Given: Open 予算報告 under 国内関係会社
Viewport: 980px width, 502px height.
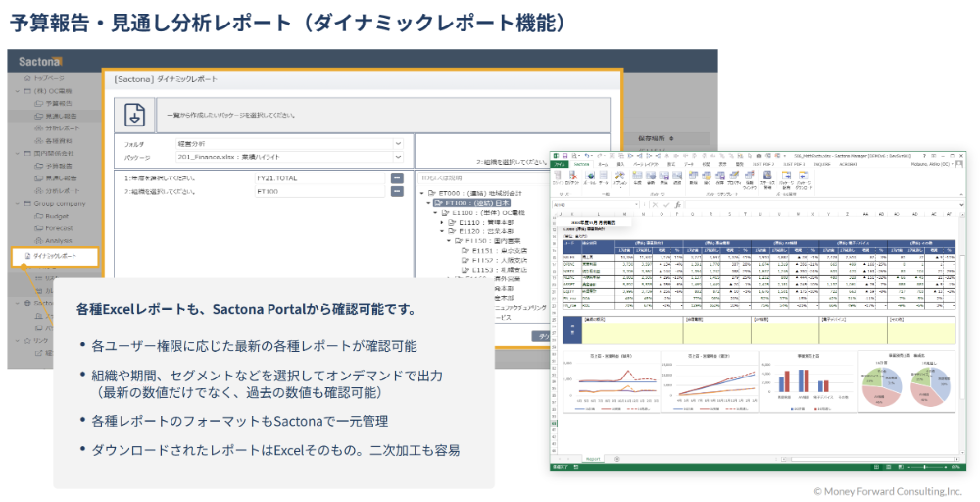Looking at the screenshot, I should pos(54,166).
